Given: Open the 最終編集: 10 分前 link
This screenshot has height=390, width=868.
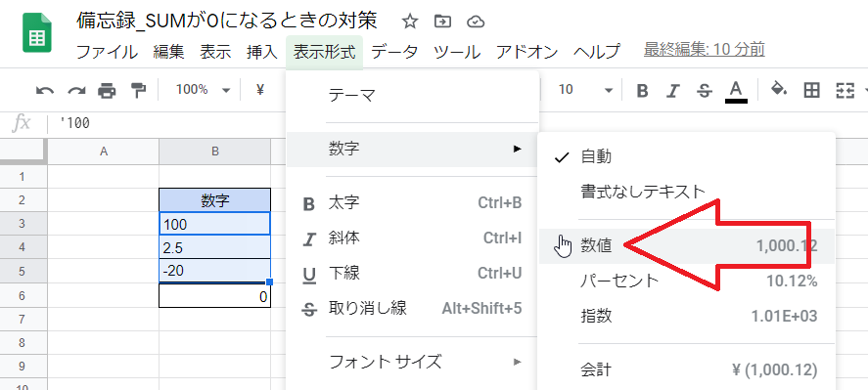Looking at the screenshot, I should tap(705, 50).
